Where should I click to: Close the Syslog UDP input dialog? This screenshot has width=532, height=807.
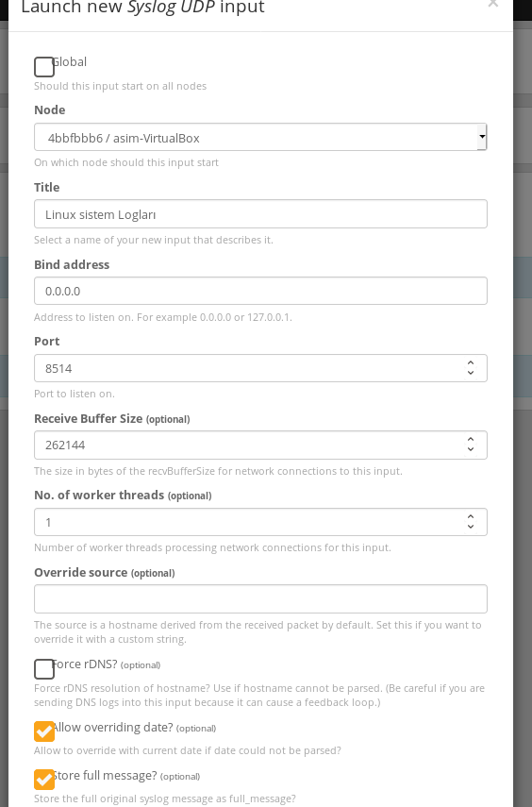493,4
